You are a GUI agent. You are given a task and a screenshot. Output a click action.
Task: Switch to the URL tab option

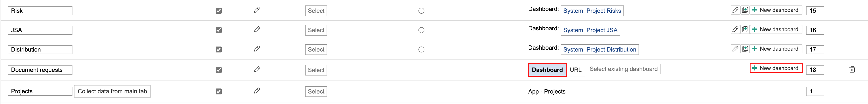tap(575, 70)
